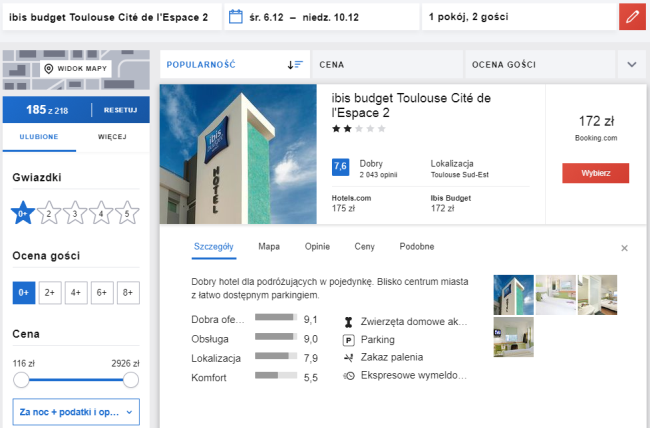
Task: Open the room with wardrobe thumbnail
Action: (597, 295)
